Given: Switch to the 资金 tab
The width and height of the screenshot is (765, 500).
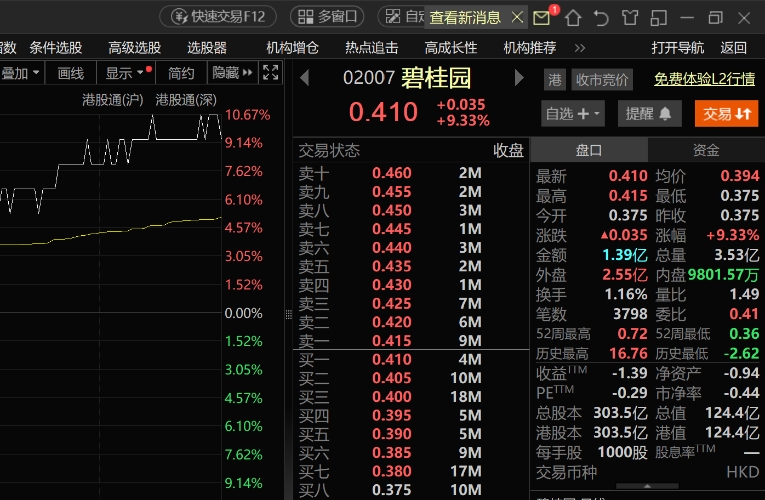Looking at the screenshot, I should 706,150.
